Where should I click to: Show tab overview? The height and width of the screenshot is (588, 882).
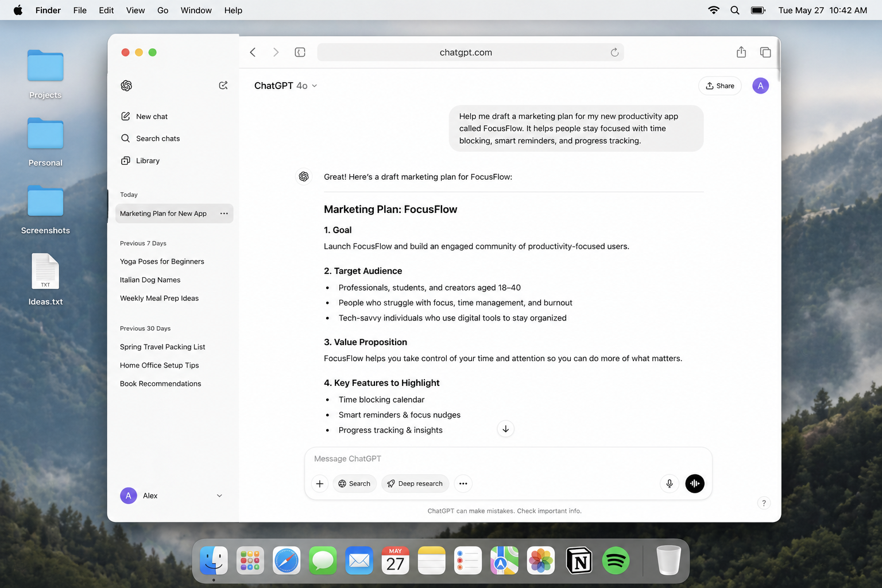tap(765, 52)
